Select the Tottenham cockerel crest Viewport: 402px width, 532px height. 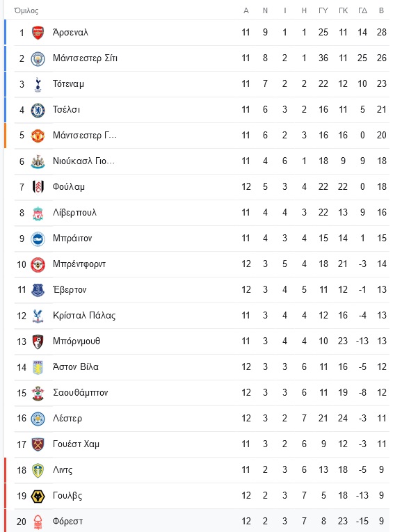tap(38, 84)
